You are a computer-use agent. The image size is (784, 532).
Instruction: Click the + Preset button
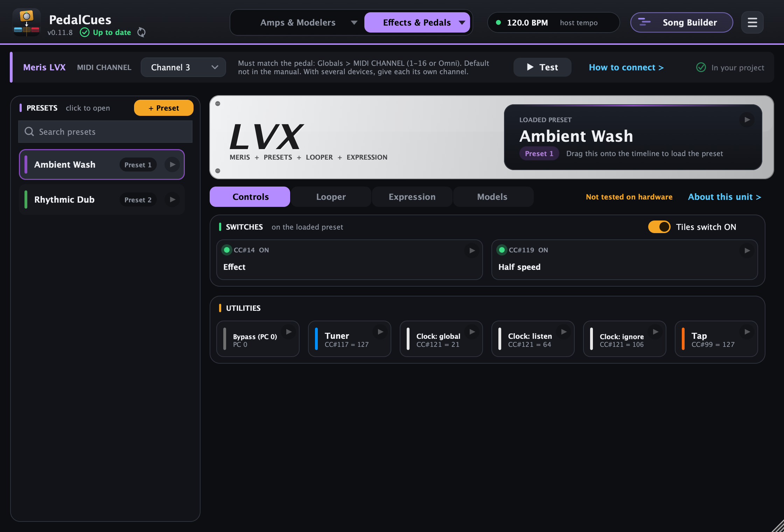(x=164, y=108)
